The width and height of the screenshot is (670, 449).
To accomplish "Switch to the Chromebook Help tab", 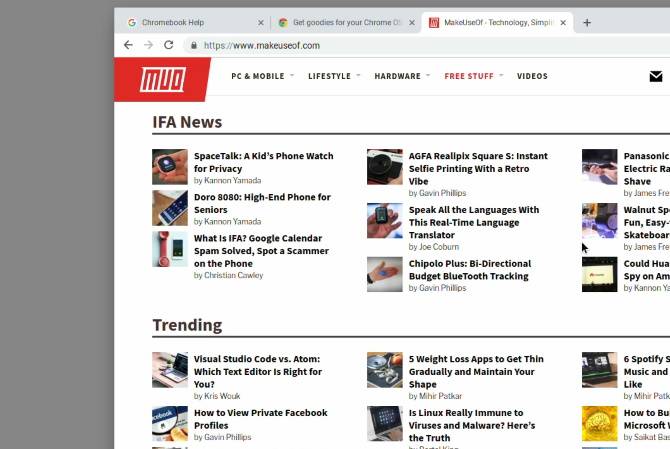I will pyautogui.click(x=192, y=23).
